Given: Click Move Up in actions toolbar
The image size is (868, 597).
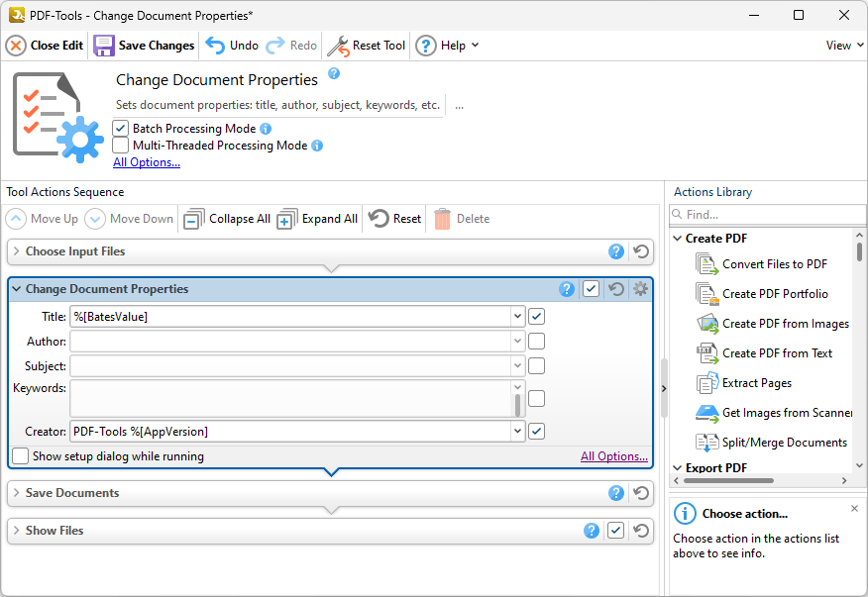Looking at the screenshot, I should click(x=42, y=219).
